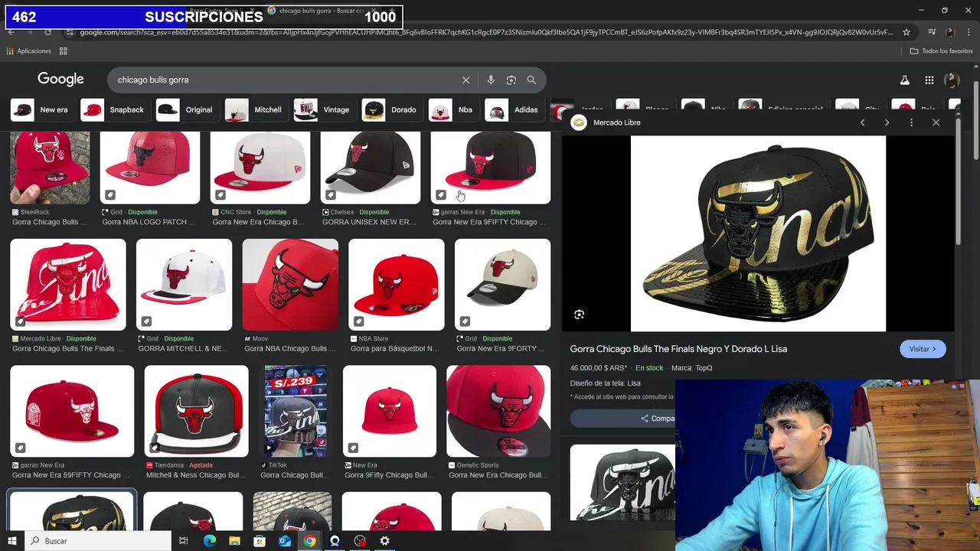
Task: Show next image in preview panel
Action: tap(887, 122)
